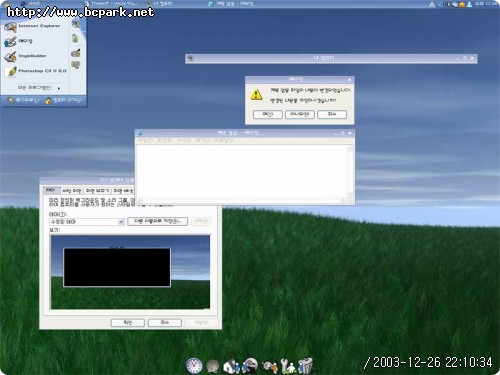The height and width of the screenshot is (375, 500).
Task: Click the Save As button in display properties
Action: tap(157, 221)
